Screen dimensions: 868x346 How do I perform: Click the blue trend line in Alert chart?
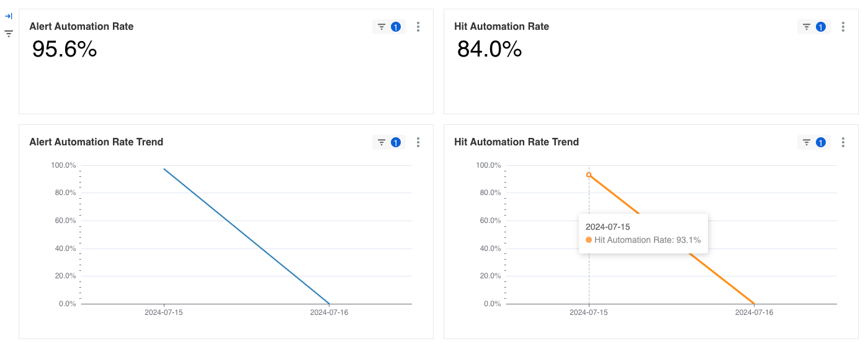click(x=246, y=236)
